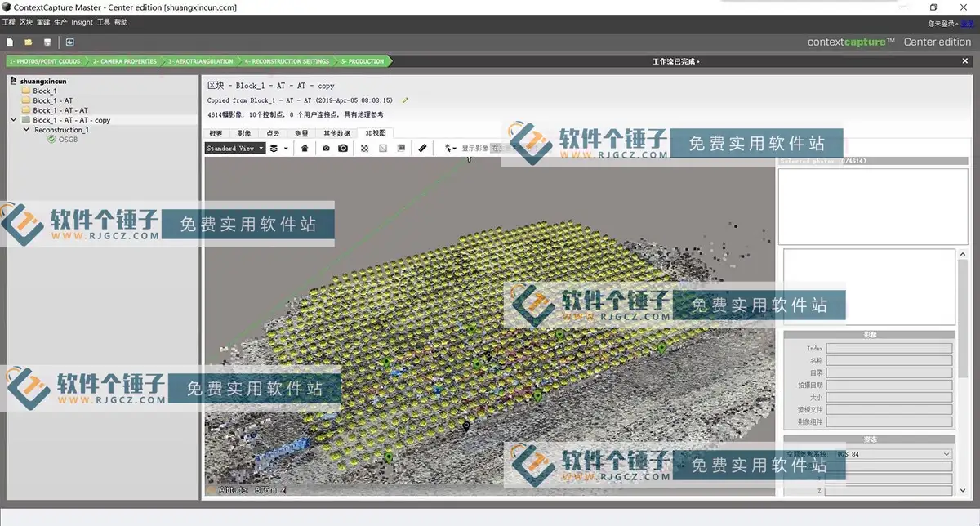Click the home reset view icon

(x=305, y=148)
